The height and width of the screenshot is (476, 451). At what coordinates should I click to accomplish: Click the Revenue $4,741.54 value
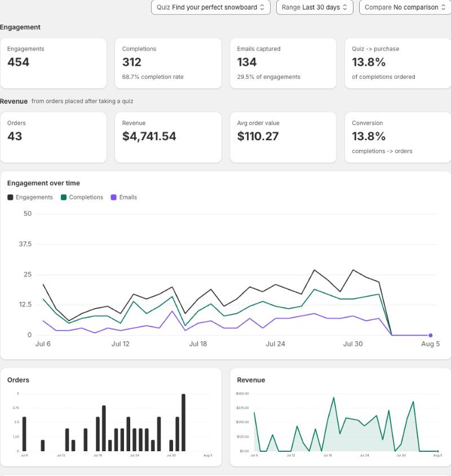(149, 136)
